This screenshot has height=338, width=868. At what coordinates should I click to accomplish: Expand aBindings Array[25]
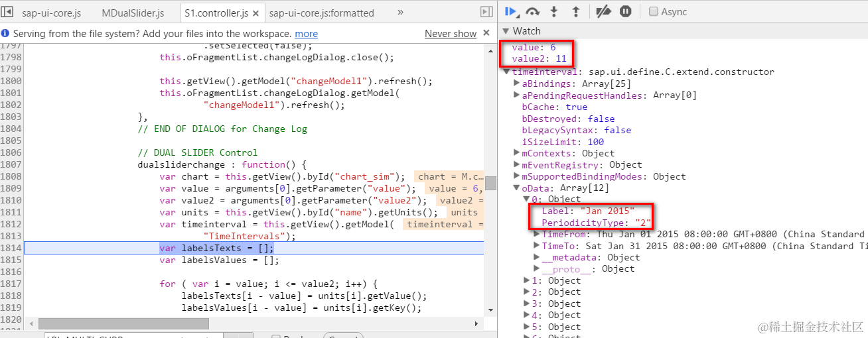click(517, 84)
